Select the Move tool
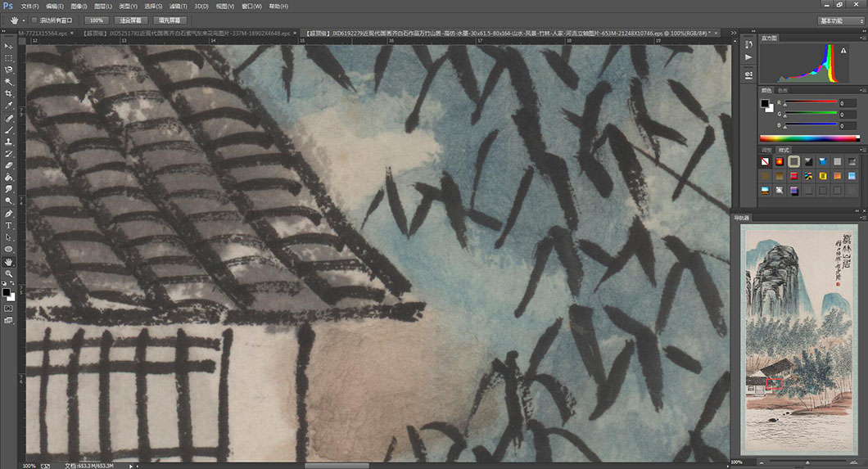 [8, 47]
